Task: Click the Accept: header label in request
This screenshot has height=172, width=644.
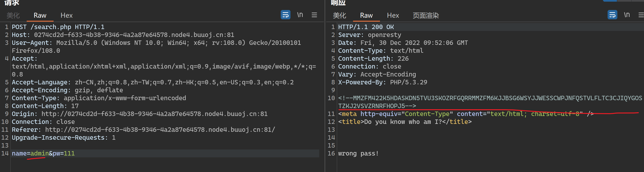Action: [x=25, y=58]
